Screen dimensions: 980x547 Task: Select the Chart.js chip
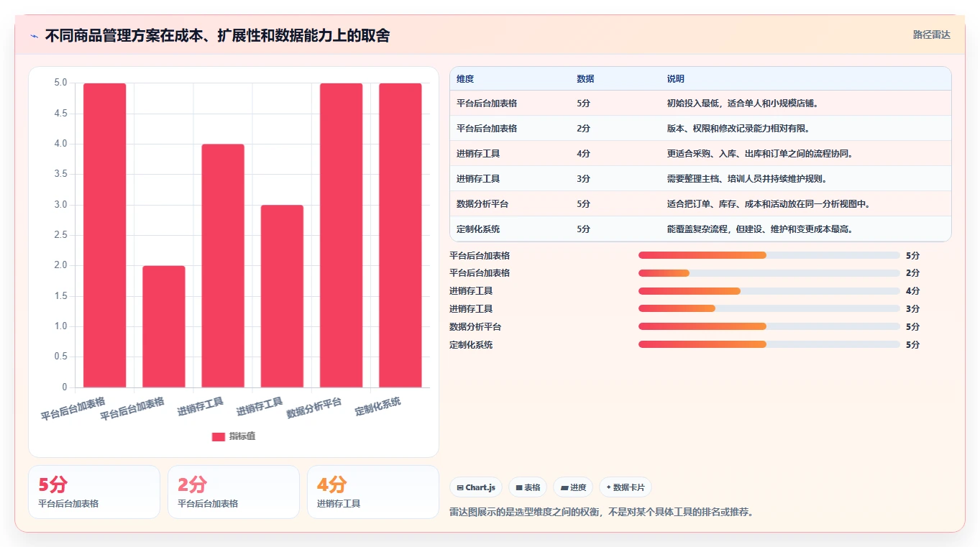pyautogui.click(x=476, y=487)
